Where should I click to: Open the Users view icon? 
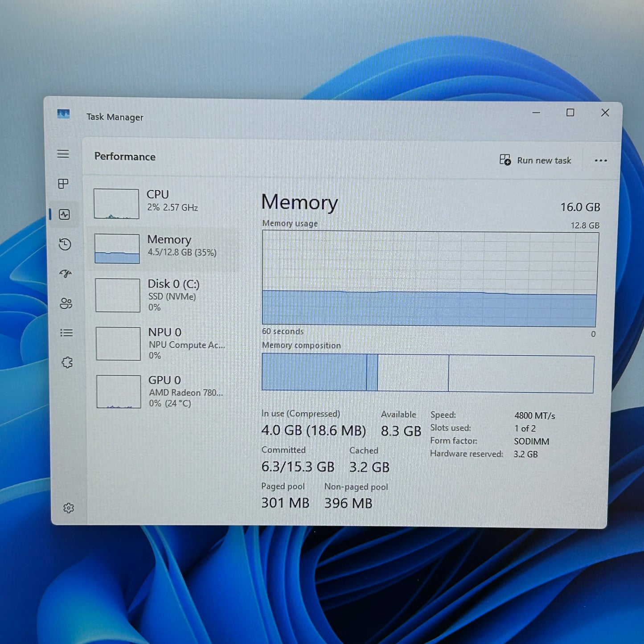65,304
